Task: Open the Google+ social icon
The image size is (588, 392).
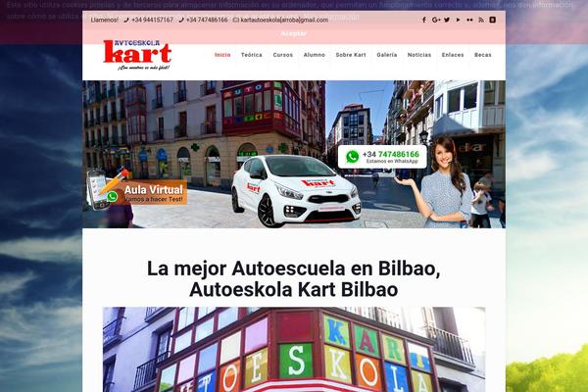Action: point(435,20)
